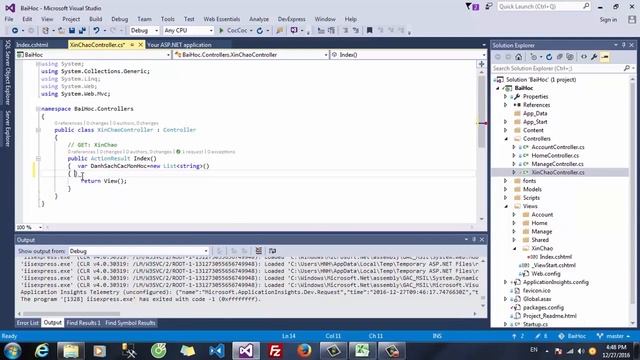Image resolution: width=640 pixels, height=360 pixels.
Task: Toggle word wrap in Output toolbar
Action: click(x=272, y=251)
